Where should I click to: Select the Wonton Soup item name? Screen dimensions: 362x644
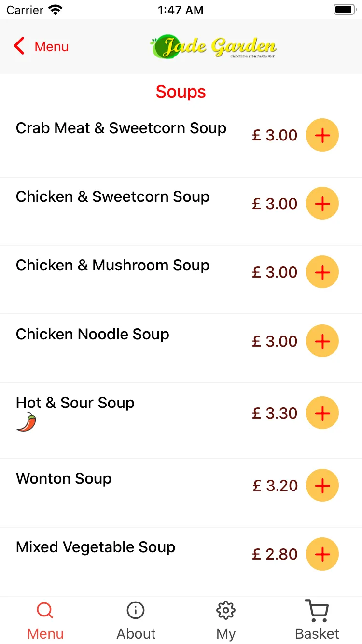[64, 478]
